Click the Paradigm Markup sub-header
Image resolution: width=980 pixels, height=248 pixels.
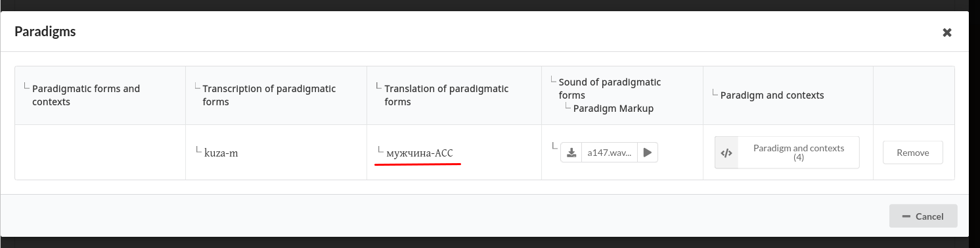[613, 109]
